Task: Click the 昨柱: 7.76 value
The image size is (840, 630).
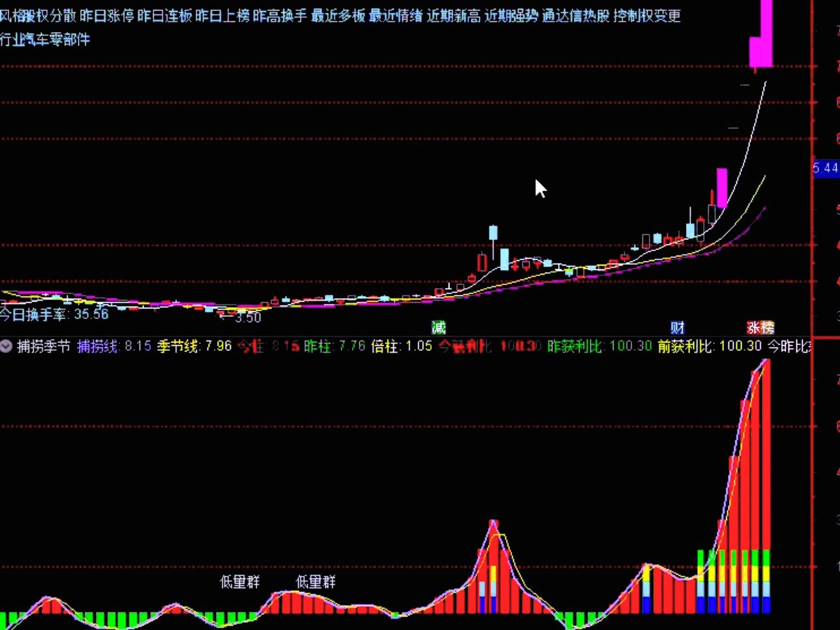Action: 335,346
